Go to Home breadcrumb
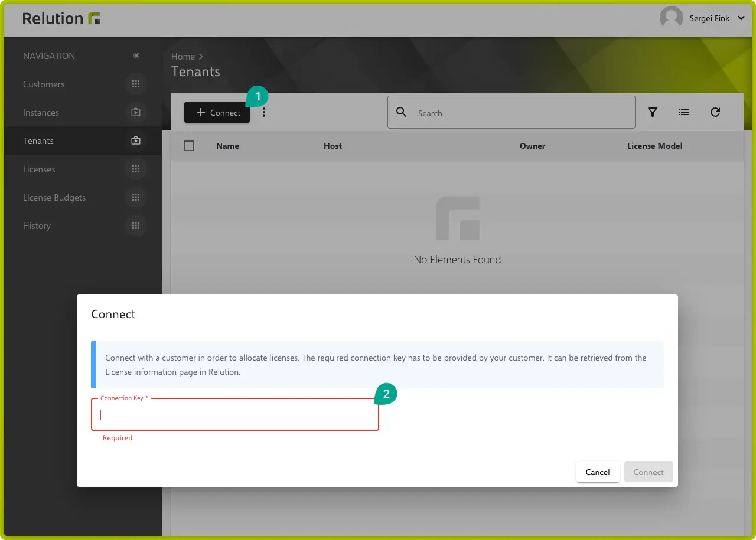The width and height of the screenshot is (756, 540). click(183, 57)
